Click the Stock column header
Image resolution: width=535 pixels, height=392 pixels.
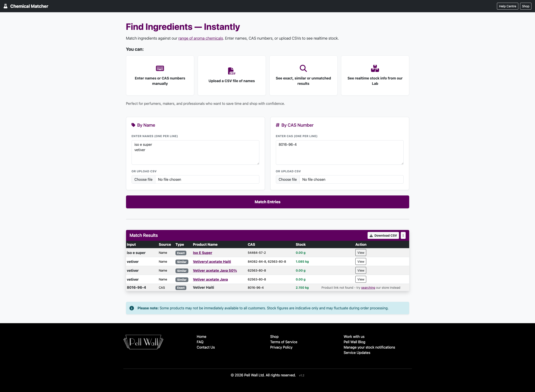pyautogui.click(x=301, y=244)
